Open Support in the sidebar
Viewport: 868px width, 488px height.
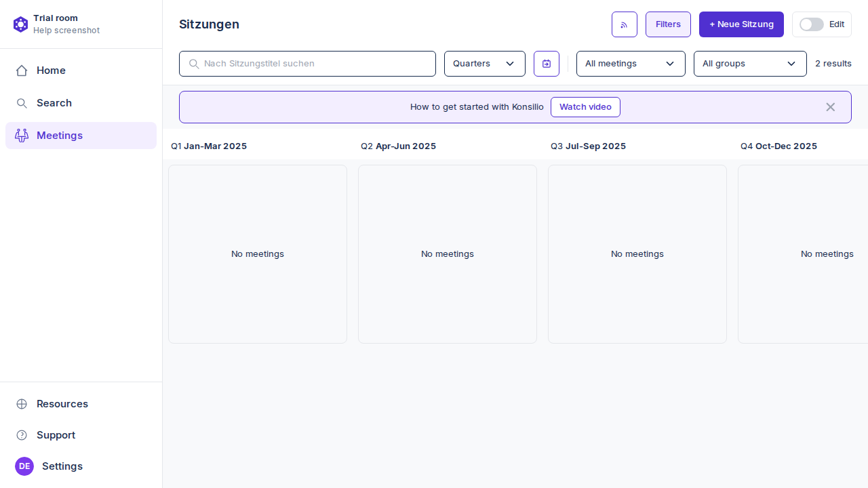pos(81,435)
